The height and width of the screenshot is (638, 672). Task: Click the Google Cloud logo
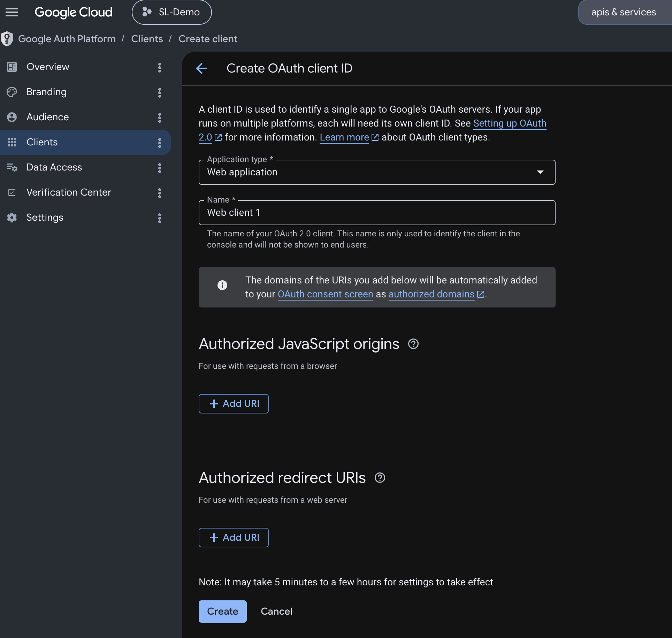[74, 12]
